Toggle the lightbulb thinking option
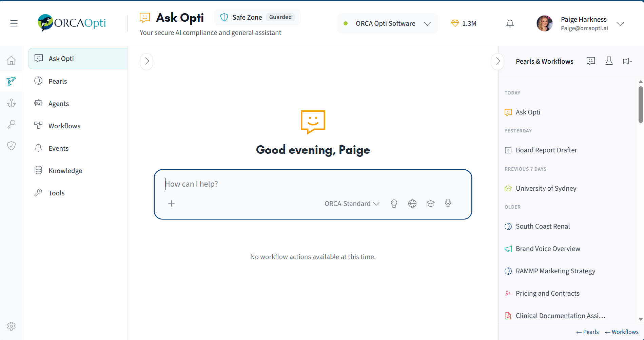This screenshot has width=644, height=340. click(394, 203)
